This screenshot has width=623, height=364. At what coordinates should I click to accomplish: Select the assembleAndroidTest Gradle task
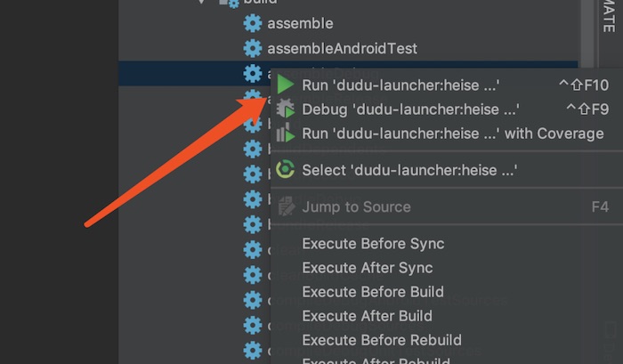[342, 48]
